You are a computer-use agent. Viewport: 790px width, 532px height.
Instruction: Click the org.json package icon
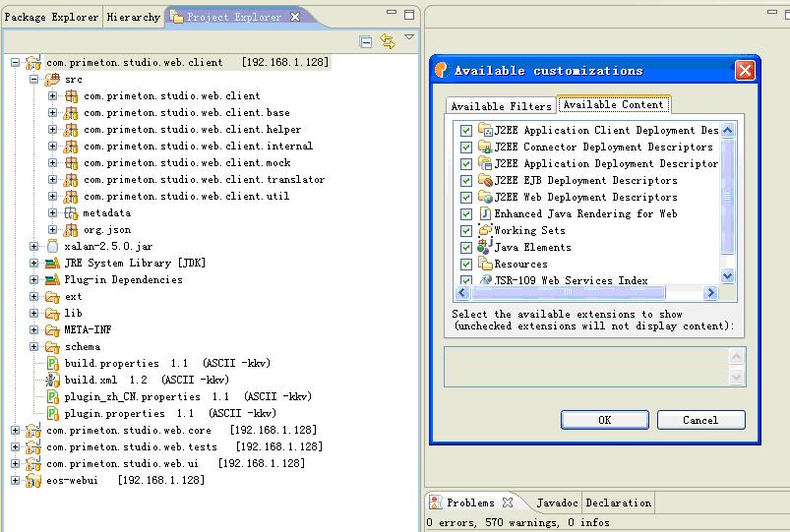pos(71,230)
